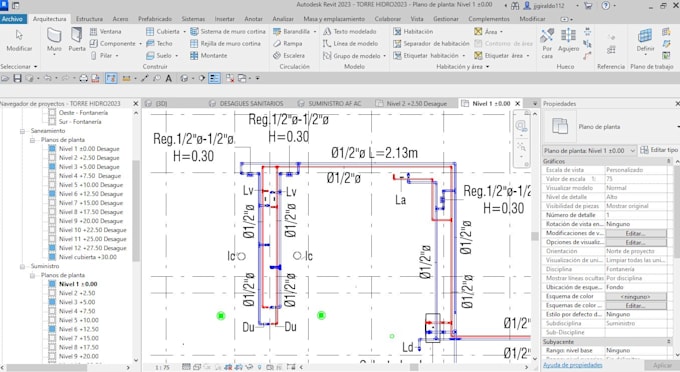This screenshot has height=372, width=680.
Task: Click the Ventana window tool
Action: (x=106, y=31)
